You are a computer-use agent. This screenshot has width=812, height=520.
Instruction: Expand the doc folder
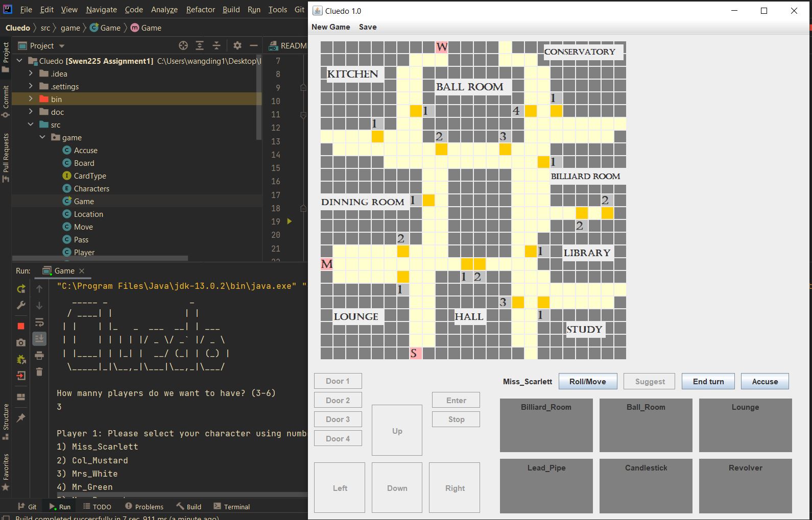click(31, 112)
